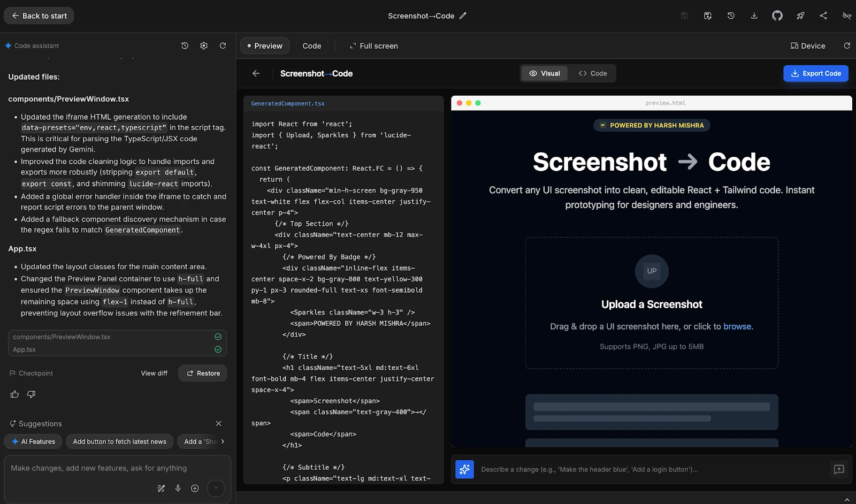Refresh the preview using the refresh icon
The height and width of the screenshot is (504, 856).
pyautogui.click(x=846, y=45)
